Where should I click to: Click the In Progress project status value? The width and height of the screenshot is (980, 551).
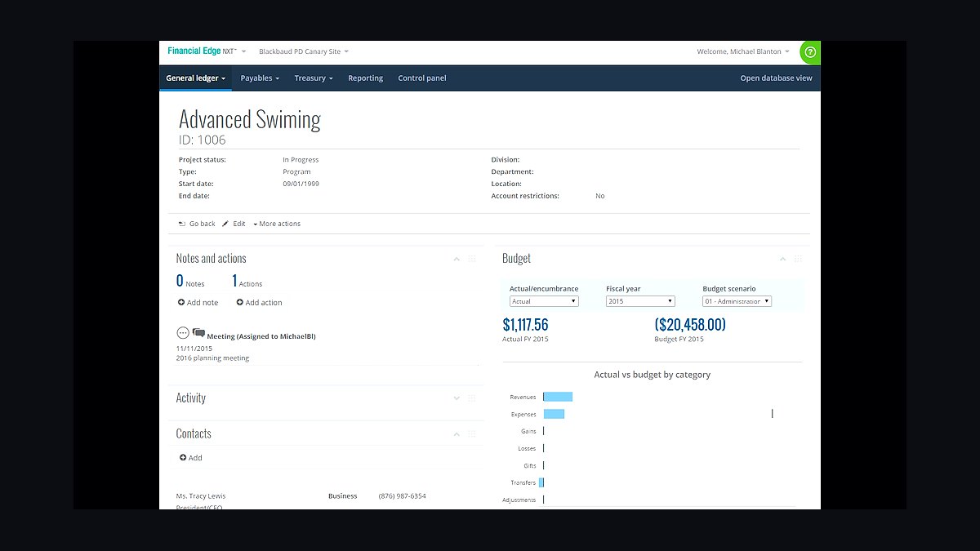[301, 160]
